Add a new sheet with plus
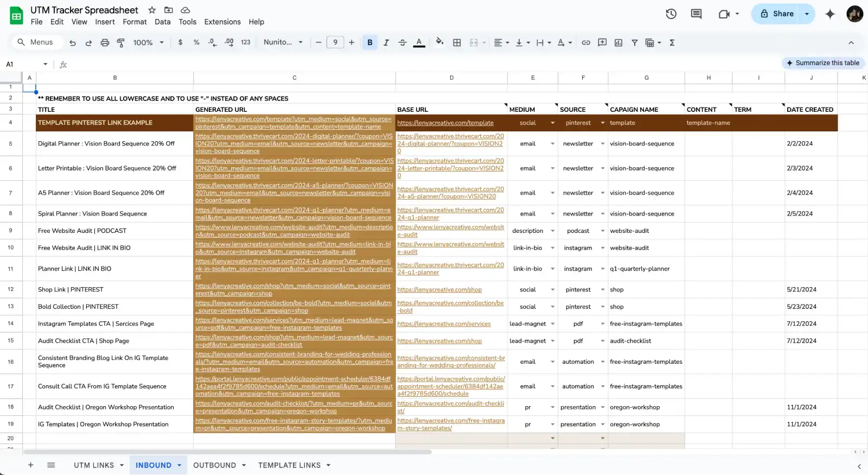This screenshot has height=475, width=868. pos(30,465)
